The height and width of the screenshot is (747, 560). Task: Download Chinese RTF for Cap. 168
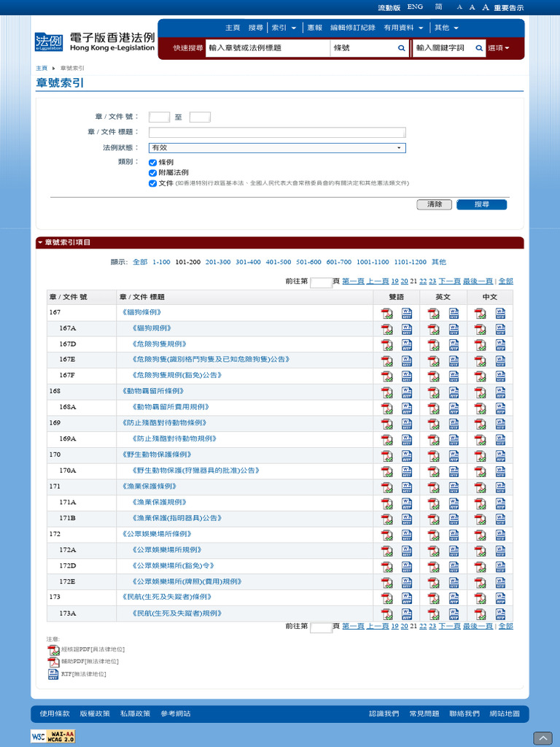[x=500, y=392]
